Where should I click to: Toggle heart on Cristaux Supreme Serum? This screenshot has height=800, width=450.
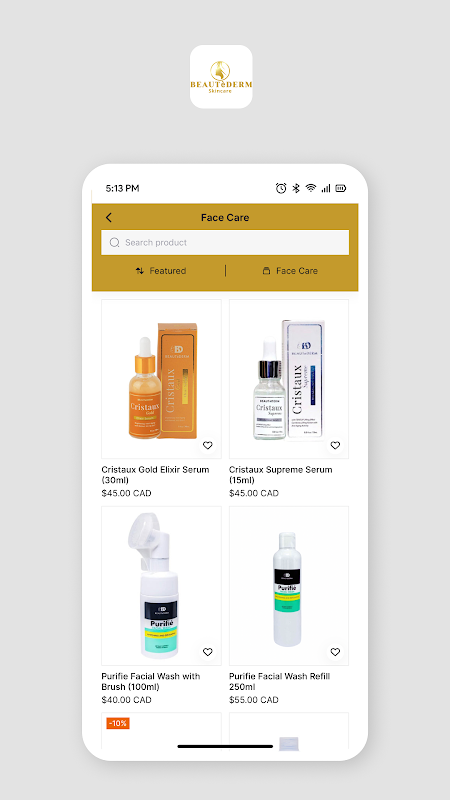(335, 445)
